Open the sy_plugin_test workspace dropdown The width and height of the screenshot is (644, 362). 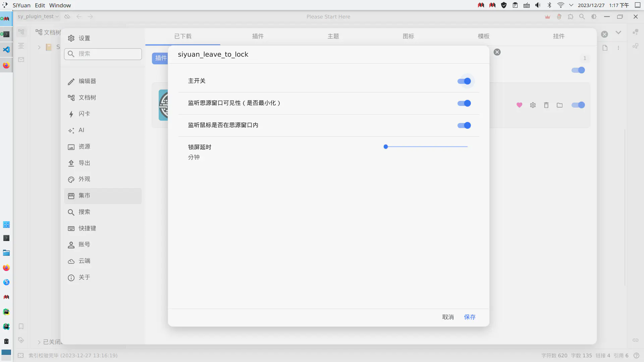[38, 16]
